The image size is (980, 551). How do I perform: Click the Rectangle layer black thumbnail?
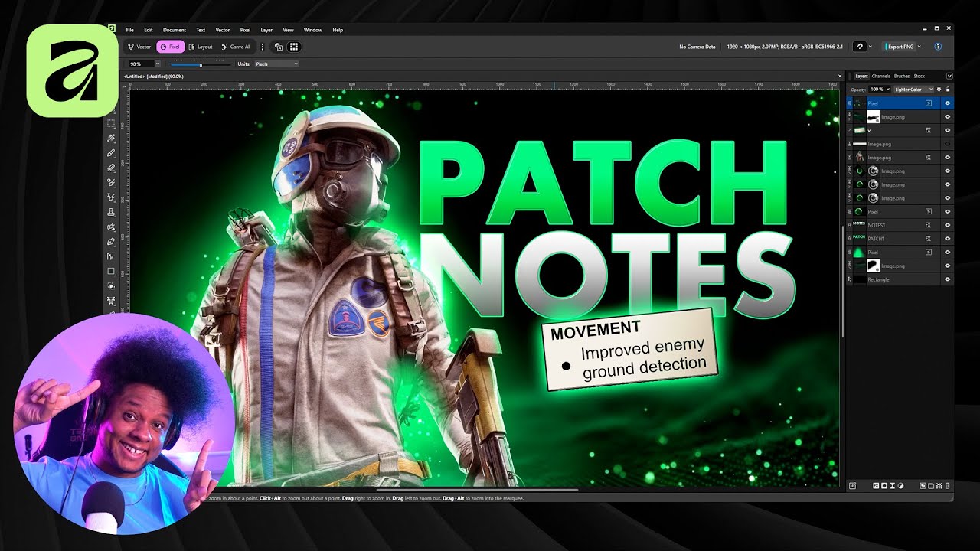click(858, 279)
